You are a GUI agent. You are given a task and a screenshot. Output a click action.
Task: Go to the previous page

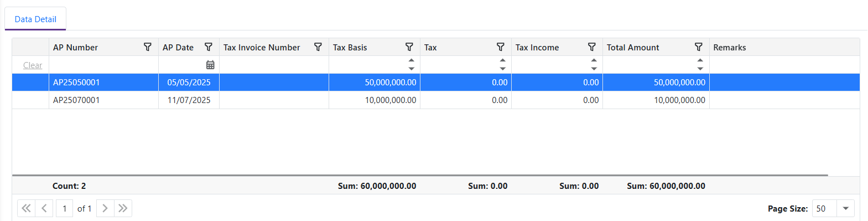click(x=44, y=208)
